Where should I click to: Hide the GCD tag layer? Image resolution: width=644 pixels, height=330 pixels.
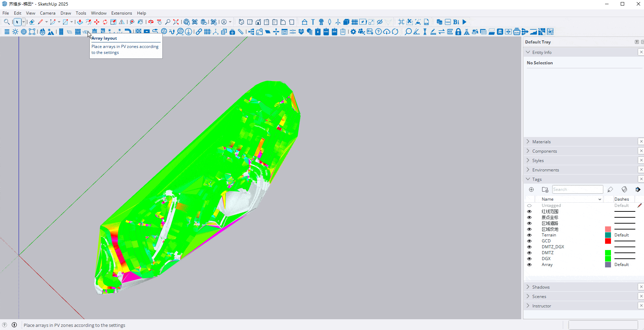tap(529, 241)
